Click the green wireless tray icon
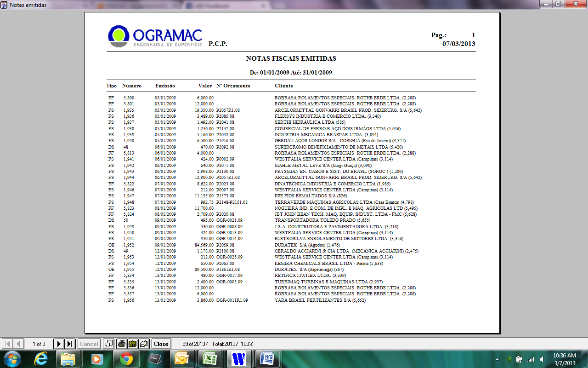The width and height of the screenshot is (588, 368). (509, 359)
